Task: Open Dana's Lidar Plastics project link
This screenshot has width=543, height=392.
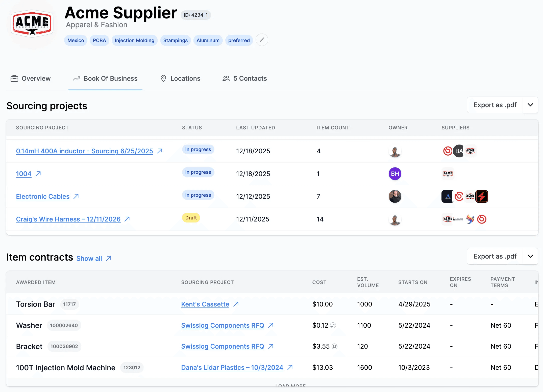Action: click(232, 368)
